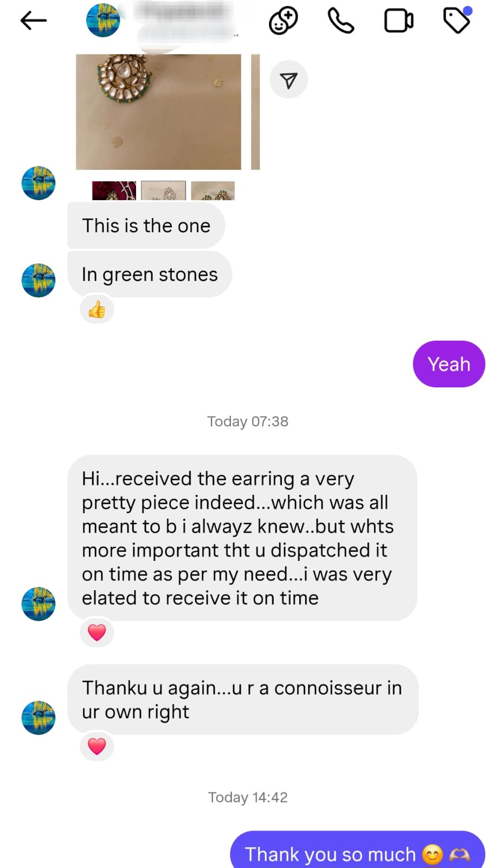Select the dark red earring thumbnail
The height and width of the screenshot is (868, 495).
tap(114, 191)
